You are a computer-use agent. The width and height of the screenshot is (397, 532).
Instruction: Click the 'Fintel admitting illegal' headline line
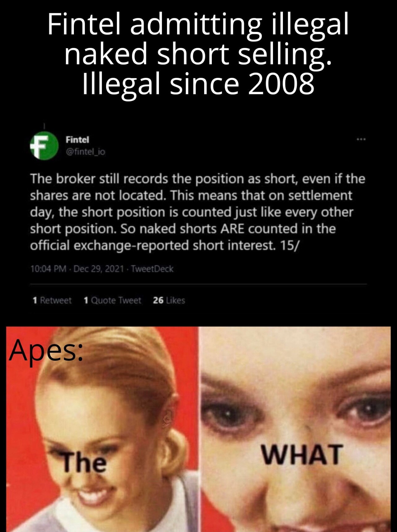[198, 25]
